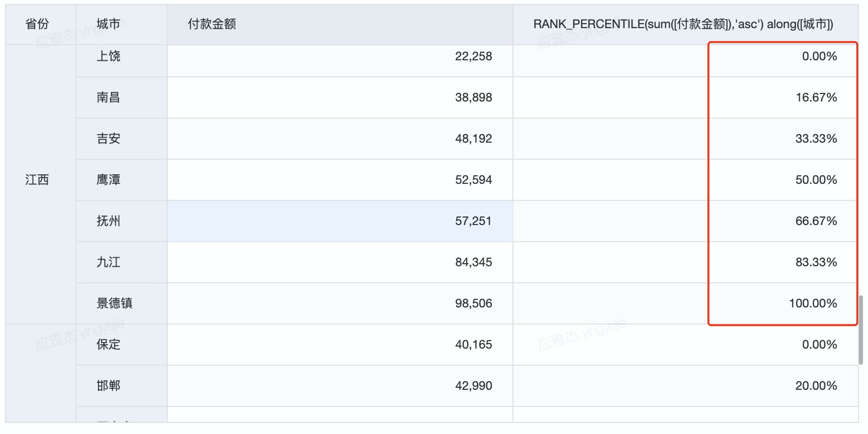Click the 省份 column header
This screenshot has height=434, width=868.
pos(41,25)
